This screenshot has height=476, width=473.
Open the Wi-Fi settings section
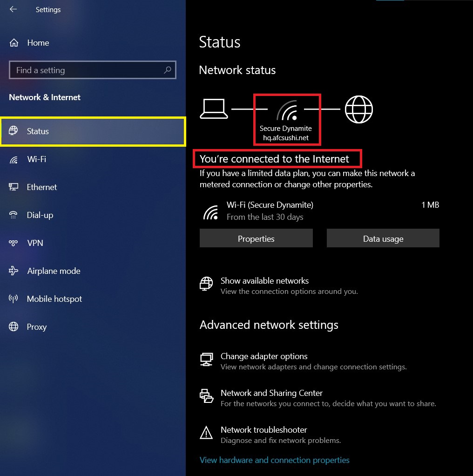click(x=36, y=159)
